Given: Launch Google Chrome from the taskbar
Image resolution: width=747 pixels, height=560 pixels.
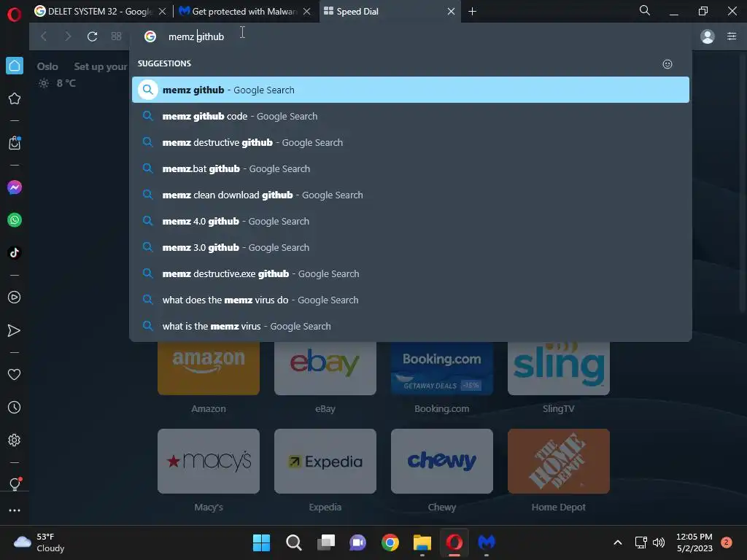Looking at the screenshot, I should click(390, 542).
